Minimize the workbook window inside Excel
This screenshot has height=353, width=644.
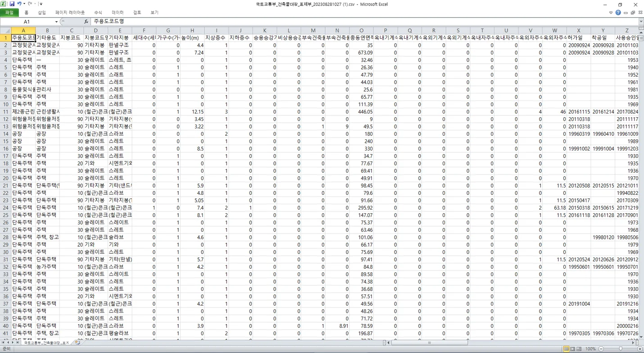point(626,13)
